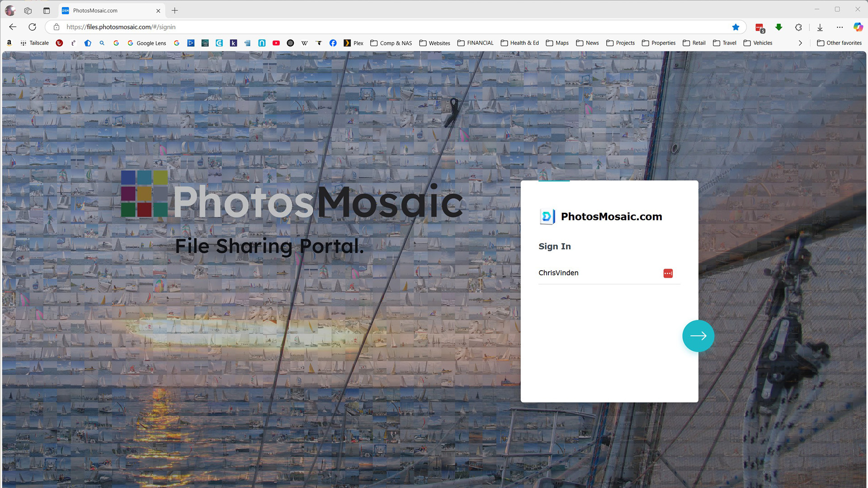Screen dimensions: 868x488
Task: Open the red password manager icon in username field
Action: pyautogui.click(x=668, y=273)
